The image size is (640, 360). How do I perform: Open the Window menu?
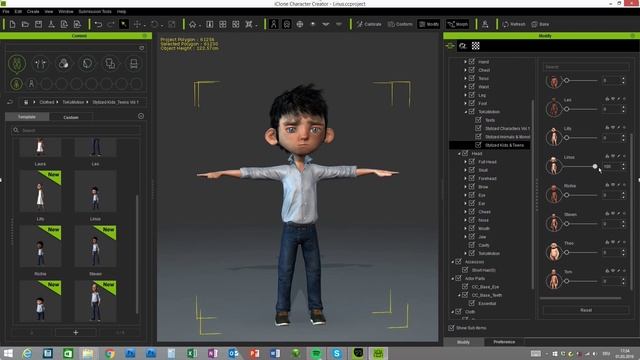66,11
